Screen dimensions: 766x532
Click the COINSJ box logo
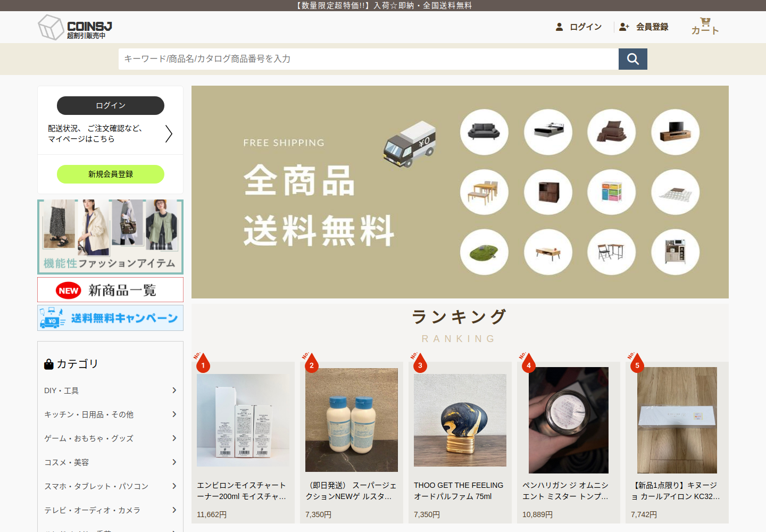pos(75,27)
